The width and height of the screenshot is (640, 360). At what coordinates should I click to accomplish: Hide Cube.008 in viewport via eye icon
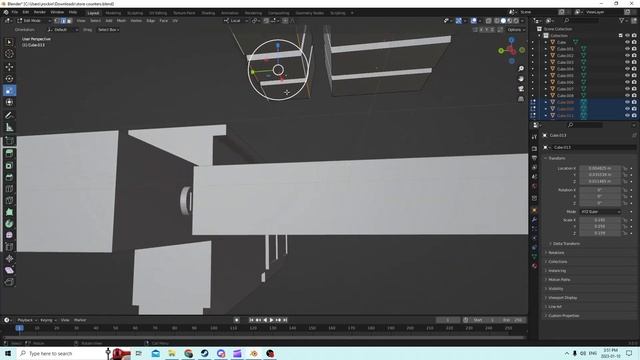627,96
